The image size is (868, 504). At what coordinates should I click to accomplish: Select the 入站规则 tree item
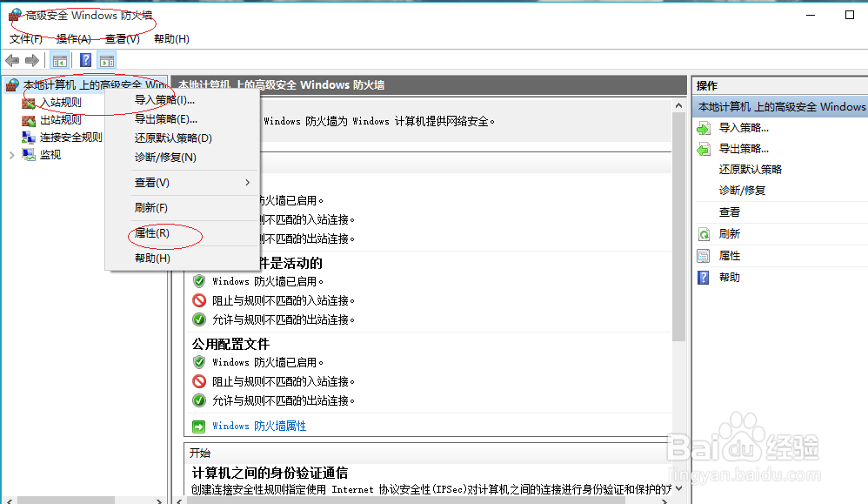60,103
